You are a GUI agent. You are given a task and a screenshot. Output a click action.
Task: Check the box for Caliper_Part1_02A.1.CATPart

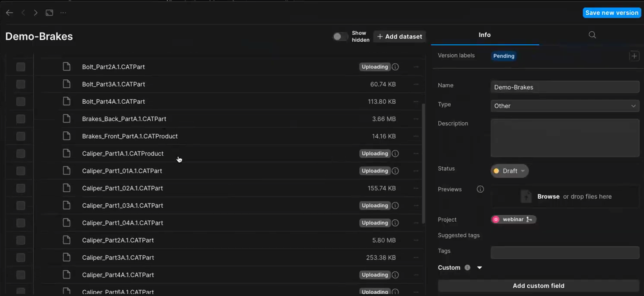(x=21, y=188)
